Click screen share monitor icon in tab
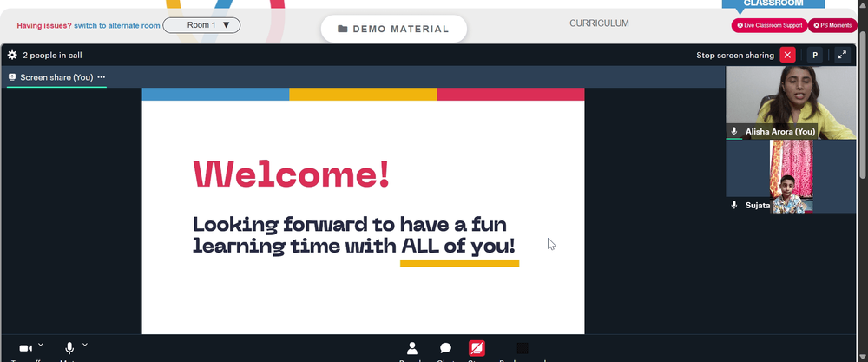The width and height of the screenshot is (868, 362). click(x=12, y=77)
